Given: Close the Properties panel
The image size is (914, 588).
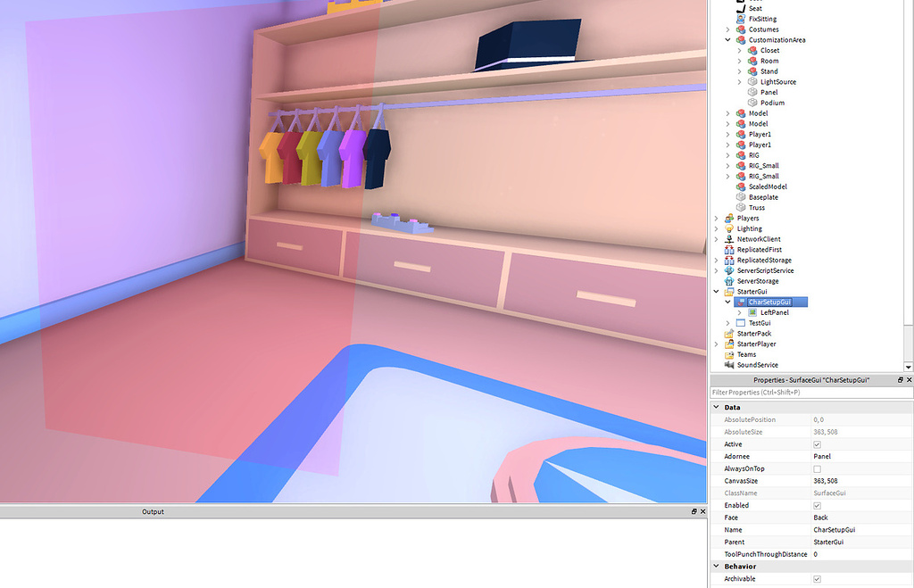Looking at the screenshot, I should coord(909,380).
